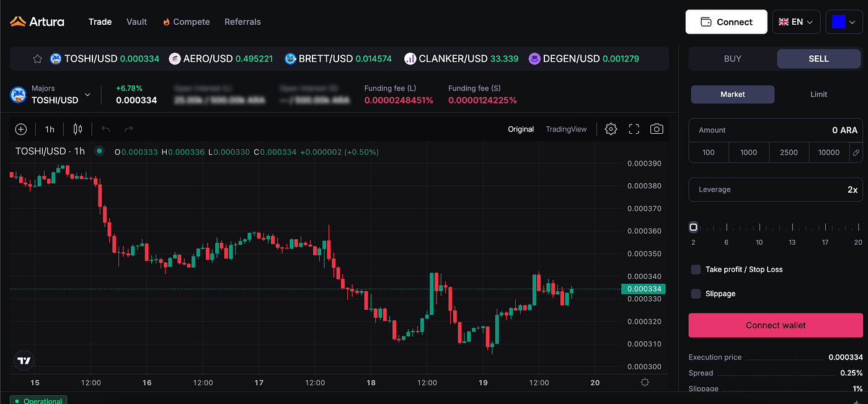Select Limit order type
The height and width of the screenshot is (404, 868).
pos(818,94)
